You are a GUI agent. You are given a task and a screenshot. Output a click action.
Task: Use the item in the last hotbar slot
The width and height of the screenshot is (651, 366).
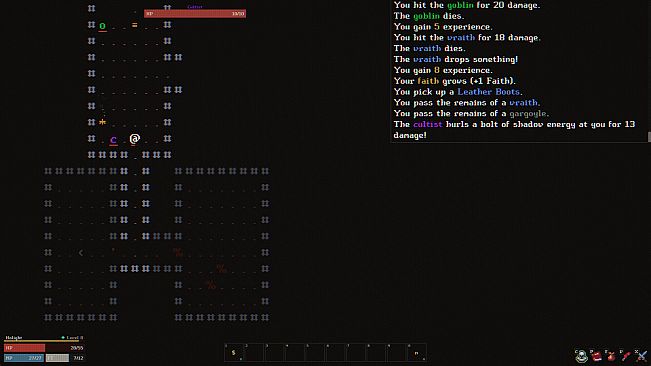(417, 353)
